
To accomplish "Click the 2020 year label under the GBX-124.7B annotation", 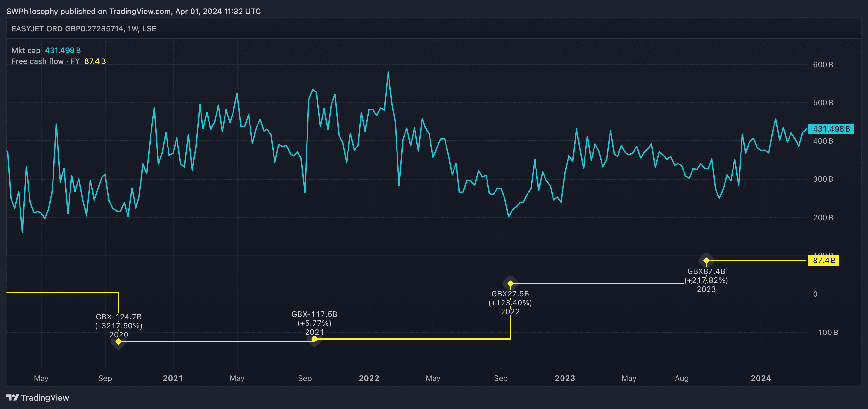I will (x=119, y=335).
